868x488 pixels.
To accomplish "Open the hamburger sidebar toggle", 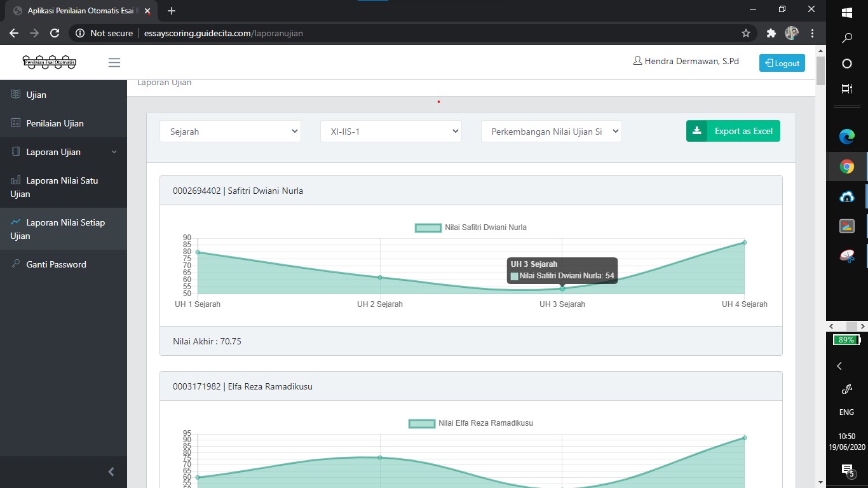I will pos(114,63).
